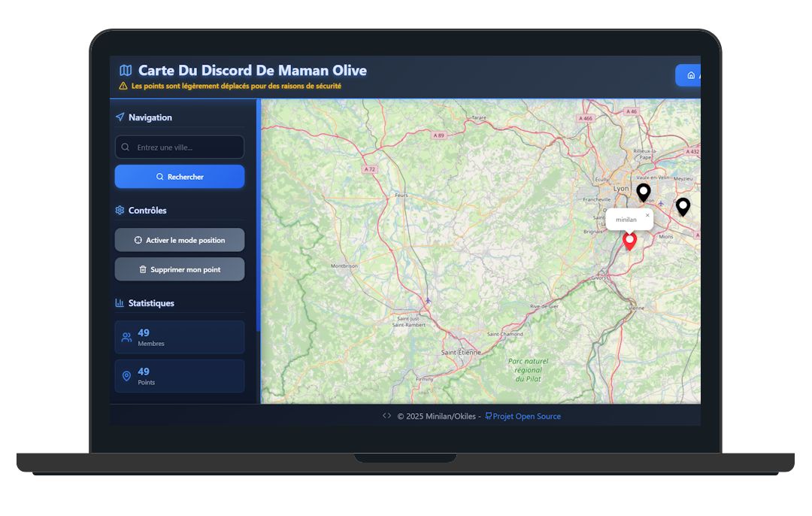Click the members icon on the 49 Membres card
The height and width of the screenshot is (516, 812).
coord(126,337)
